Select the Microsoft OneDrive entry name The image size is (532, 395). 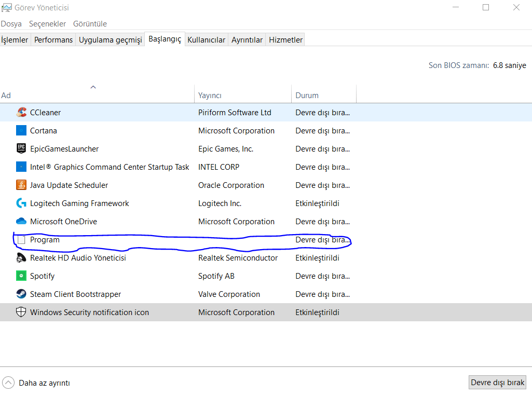[x=63, y=221]
